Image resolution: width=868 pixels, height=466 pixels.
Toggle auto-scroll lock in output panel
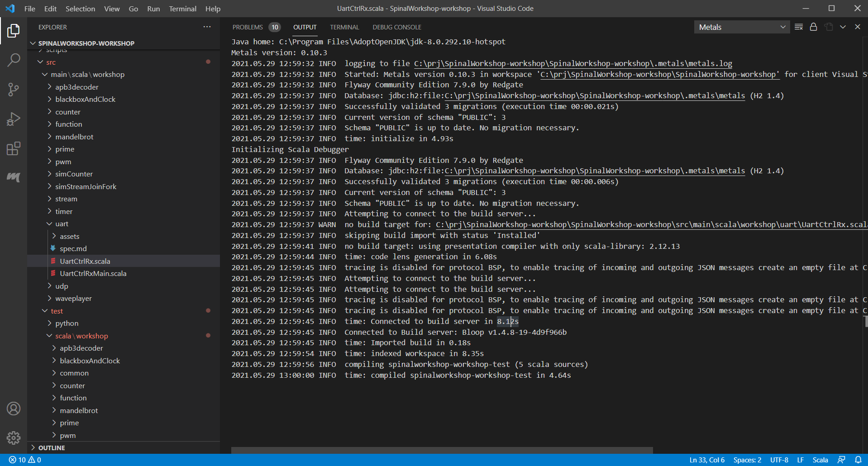pos(813,27)
